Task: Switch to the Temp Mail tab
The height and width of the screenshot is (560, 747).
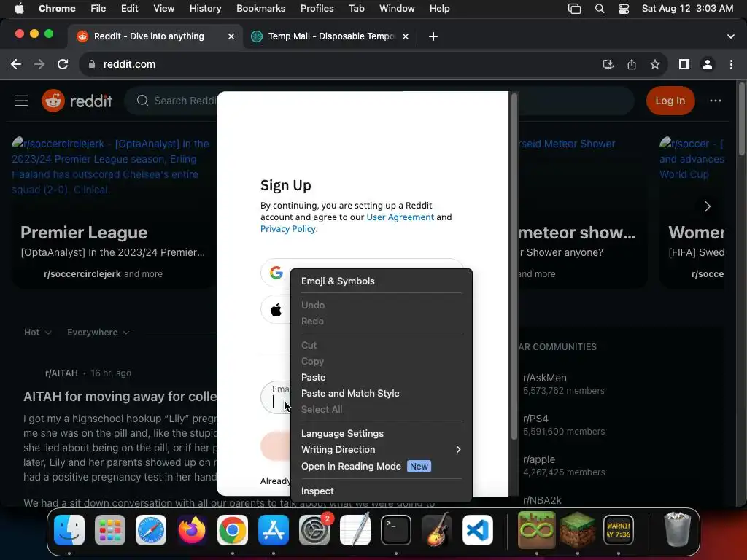Action: tap(330, 36)
